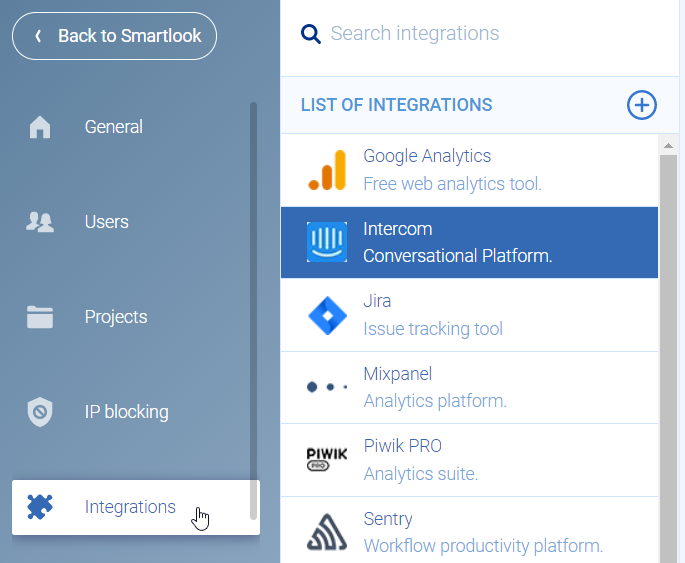Click the 'Conversational Platform.' description
Viewport: 685px width, 563px height.
coord(457,256)
